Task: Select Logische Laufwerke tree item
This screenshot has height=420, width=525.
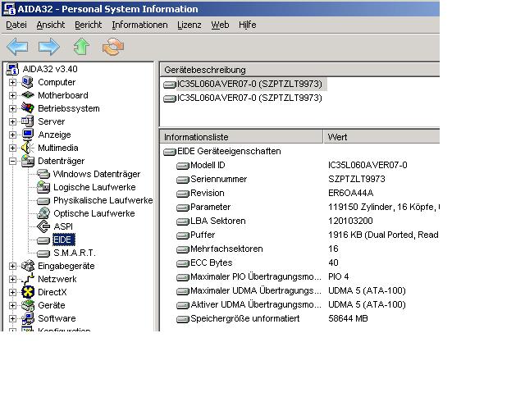Action: click(x=94, y=187)
